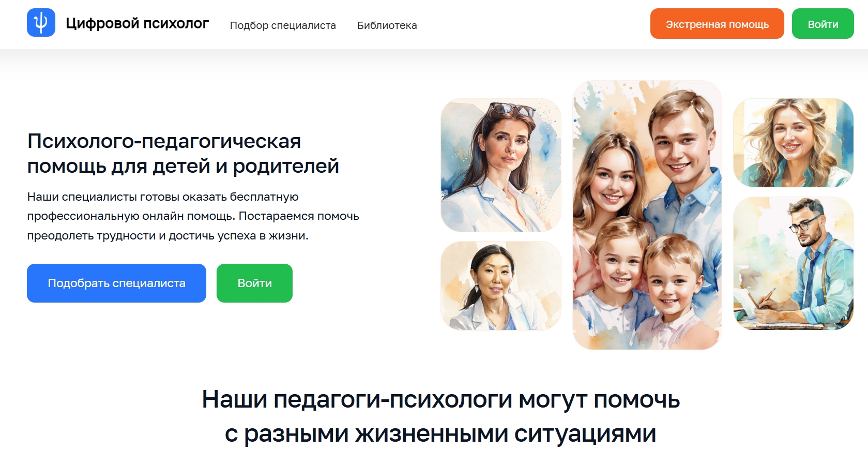Click the green Войти button below description
This screenshot has height=450, width=868.
[x=254, y=283]
